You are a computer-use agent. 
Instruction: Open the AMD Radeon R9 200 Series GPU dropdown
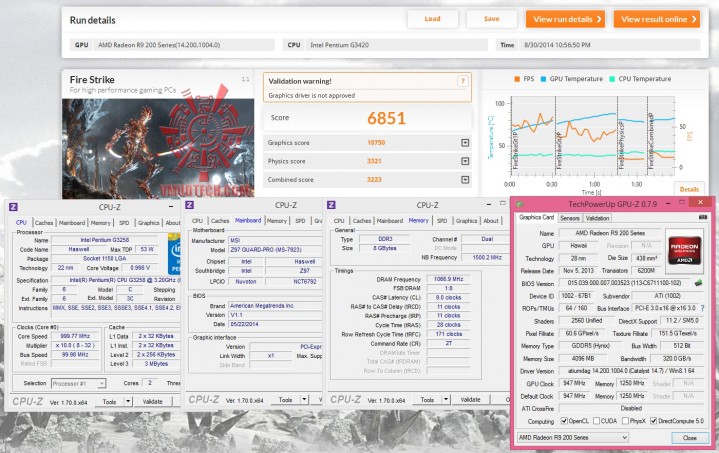pos(573,438)
